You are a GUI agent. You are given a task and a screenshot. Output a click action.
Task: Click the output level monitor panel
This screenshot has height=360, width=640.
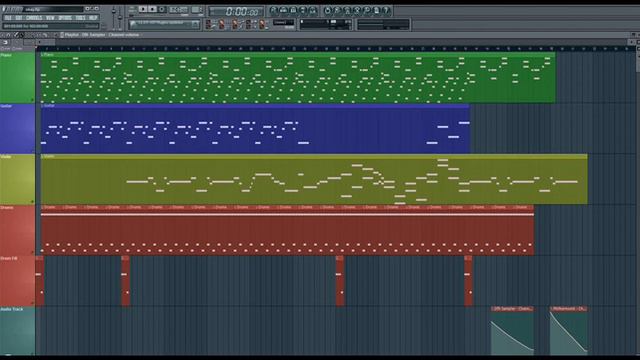[x=383, y=24]
